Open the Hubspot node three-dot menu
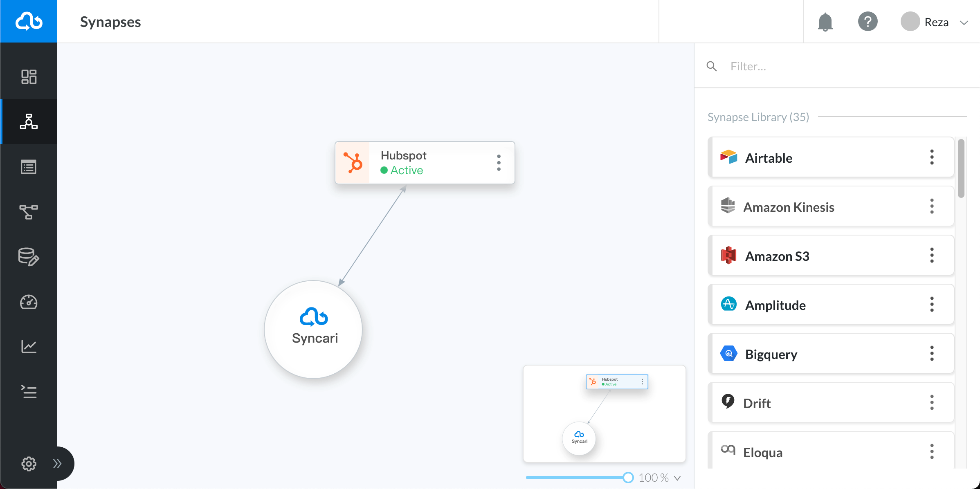Viewport: 980px width, 489px height. tap(499, 163)
